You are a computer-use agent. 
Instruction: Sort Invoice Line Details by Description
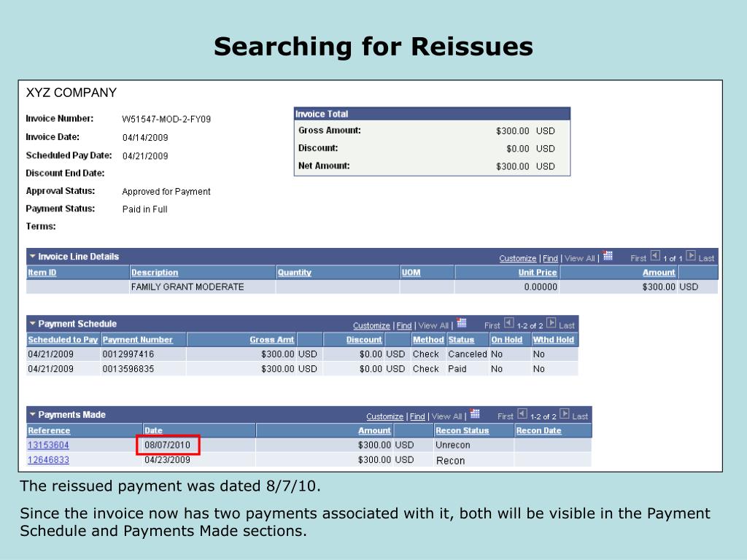[154, 273]
